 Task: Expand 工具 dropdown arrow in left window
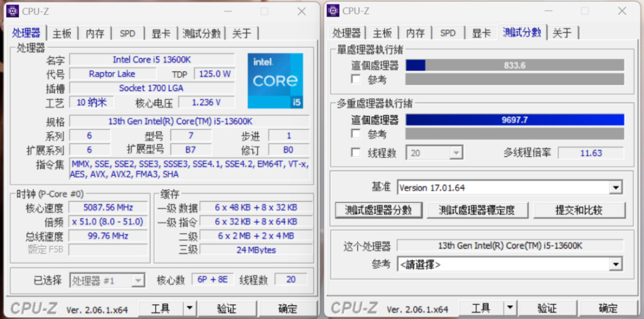click(189, 308)
